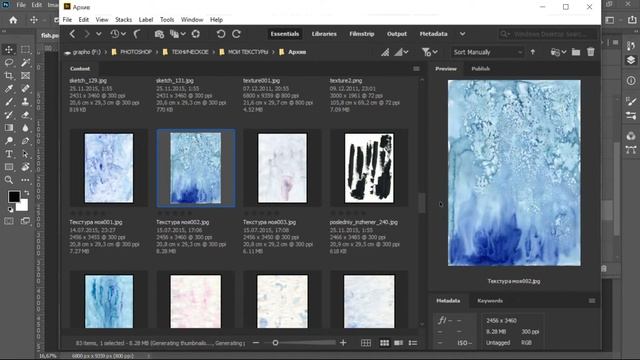Screen dimensions: 640x360
Task: Switch to thumbnails view mode
Action: (384, 343)
